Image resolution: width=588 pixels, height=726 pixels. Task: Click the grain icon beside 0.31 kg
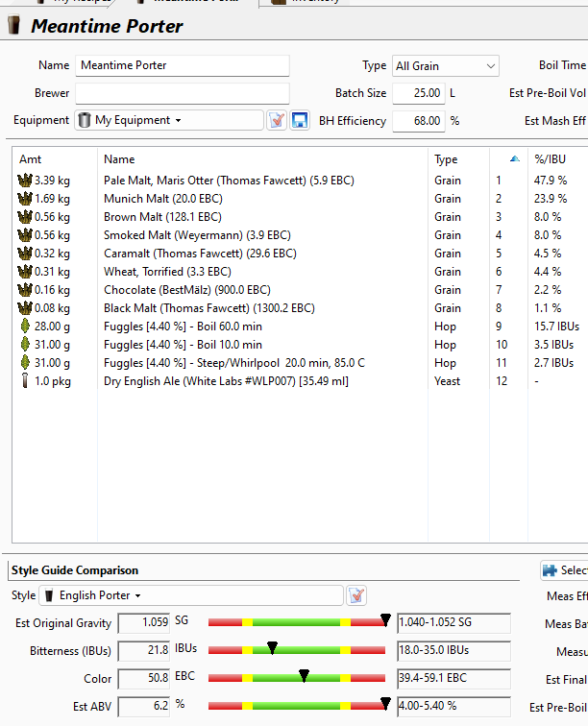pos(25,272)
